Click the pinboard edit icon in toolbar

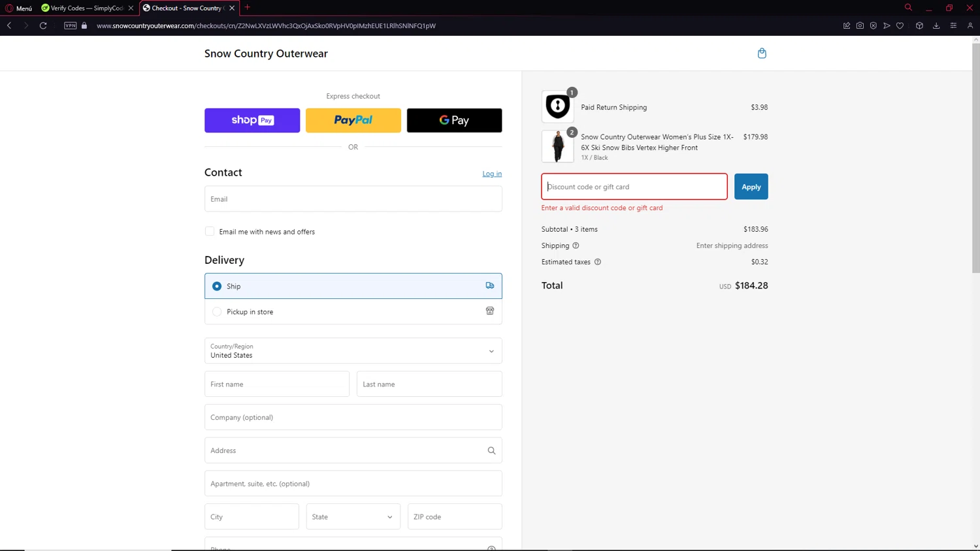(x=847, y=25)
